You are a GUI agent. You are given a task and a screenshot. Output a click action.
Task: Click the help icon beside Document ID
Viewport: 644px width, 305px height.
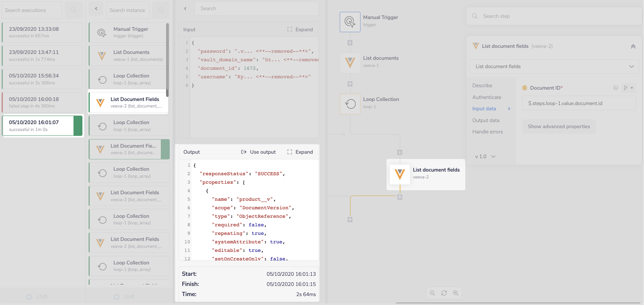[616, 88]
